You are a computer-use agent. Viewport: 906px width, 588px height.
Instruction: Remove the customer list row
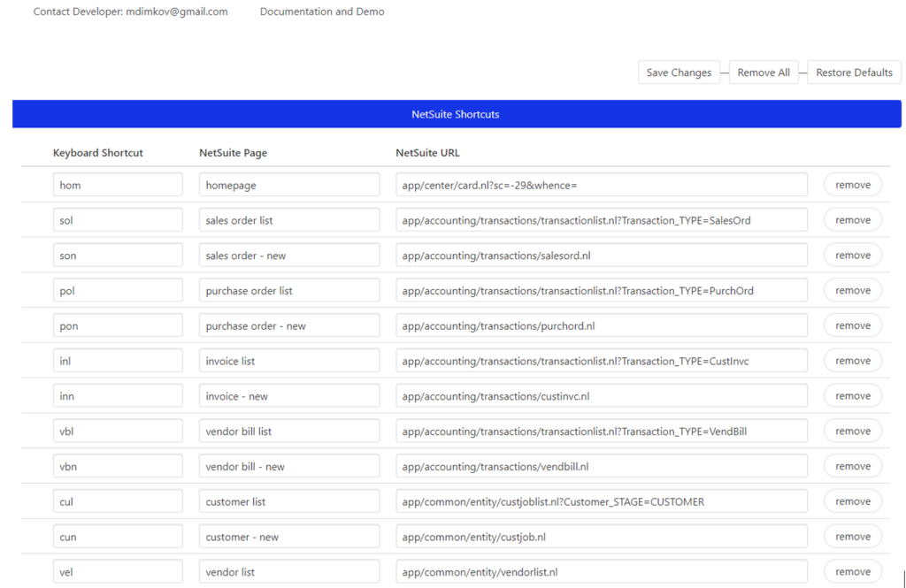(x=853, y=501)
